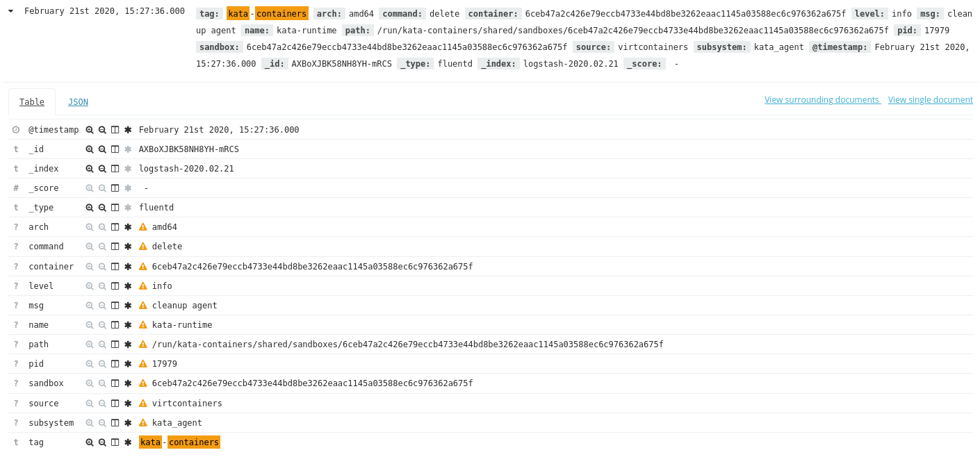The image size is (980, 457).
Task: Filter for field present on container
Action: click(128, 267)
